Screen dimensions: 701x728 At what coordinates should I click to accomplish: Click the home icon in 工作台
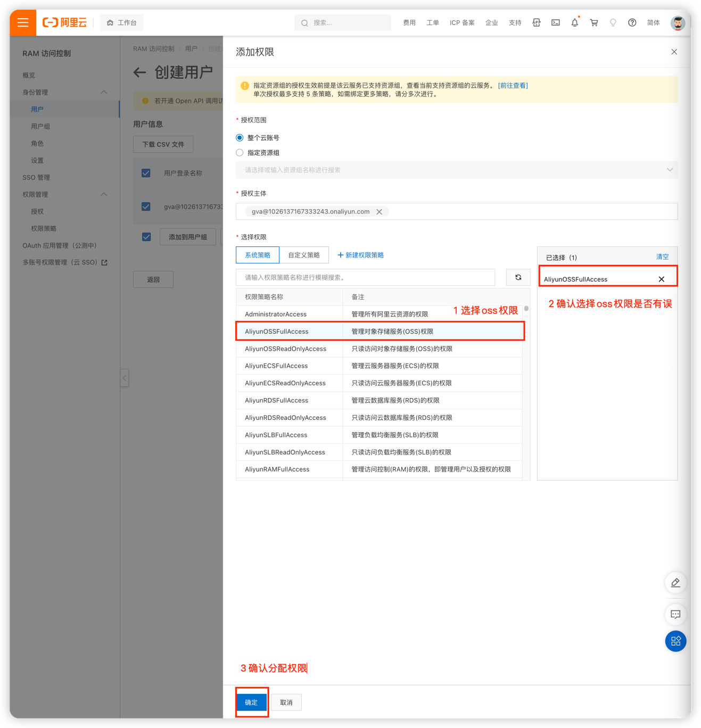(x=110, y=23)
